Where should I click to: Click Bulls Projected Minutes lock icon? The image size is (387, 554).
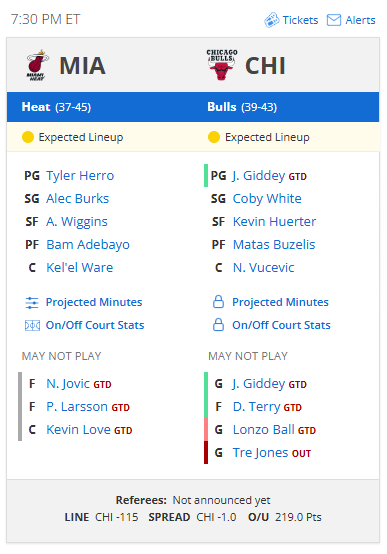pos(218,302)
